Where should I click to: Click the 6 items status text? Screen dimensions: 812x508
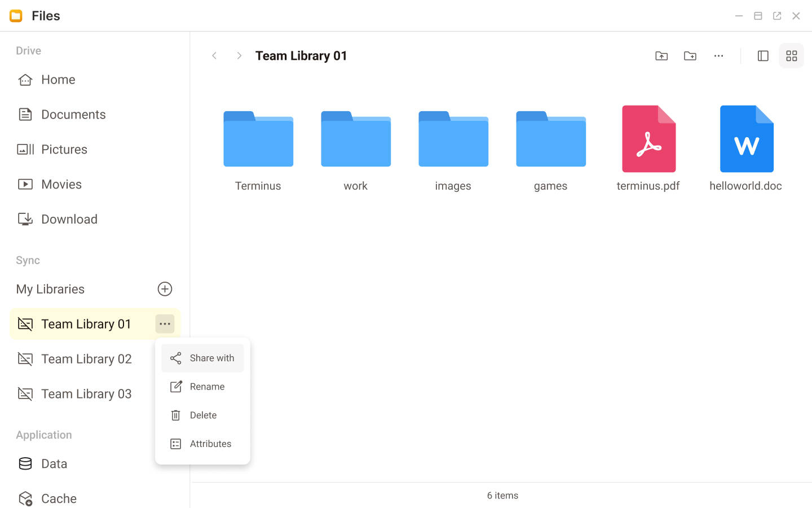click(502, 496)
